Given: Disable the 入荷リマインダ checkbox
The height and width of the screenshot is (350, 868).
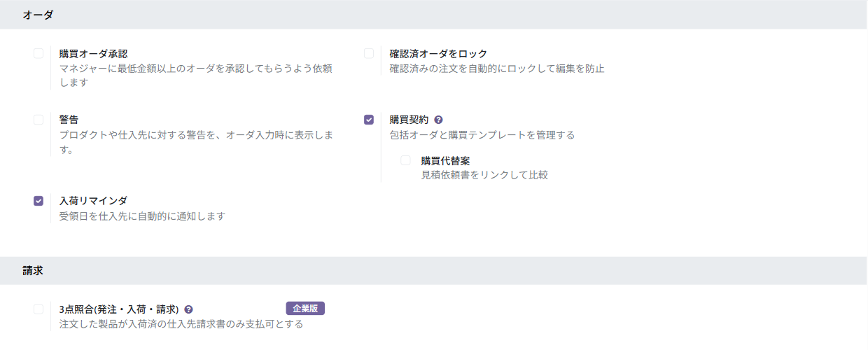Looking at the screenshot, I should coord(38,201).
